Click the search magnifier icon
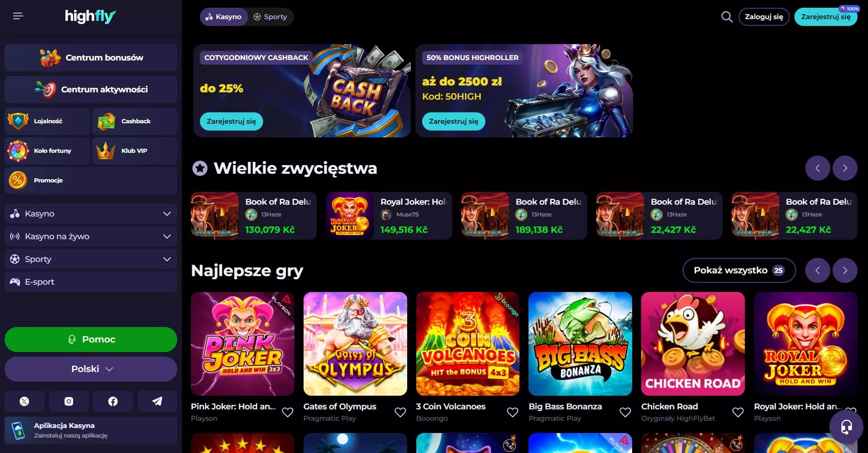Image resolution: width=868 pixels, height=453 pixels. 727,17
